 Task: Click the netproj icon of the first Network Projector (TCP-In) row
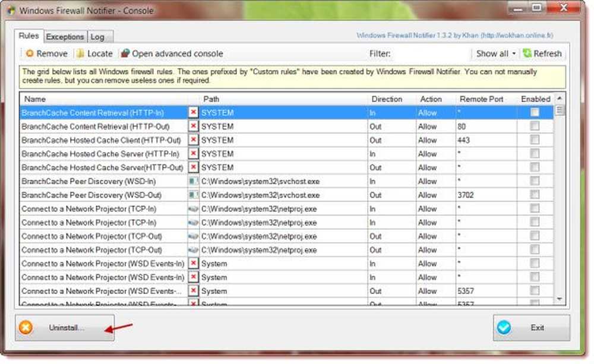point(194,208)
